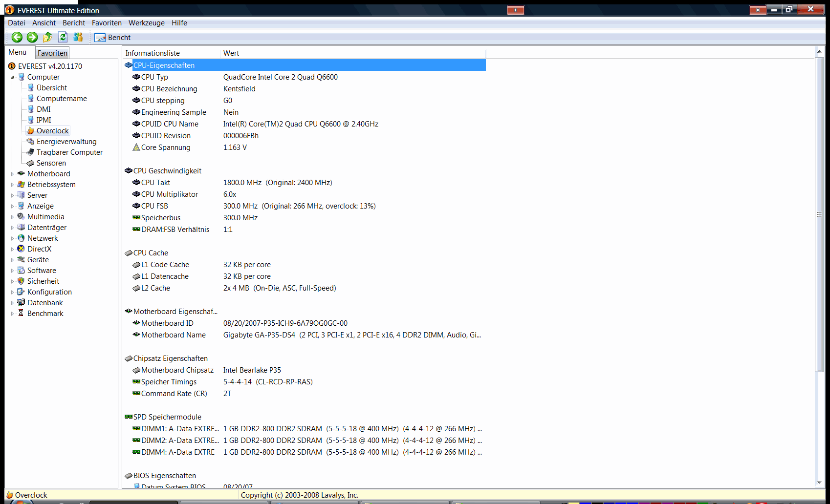This screenshot has width=830, height=504.
Task: Open the Favoriten menu
Action: click(x=107, y=23)
